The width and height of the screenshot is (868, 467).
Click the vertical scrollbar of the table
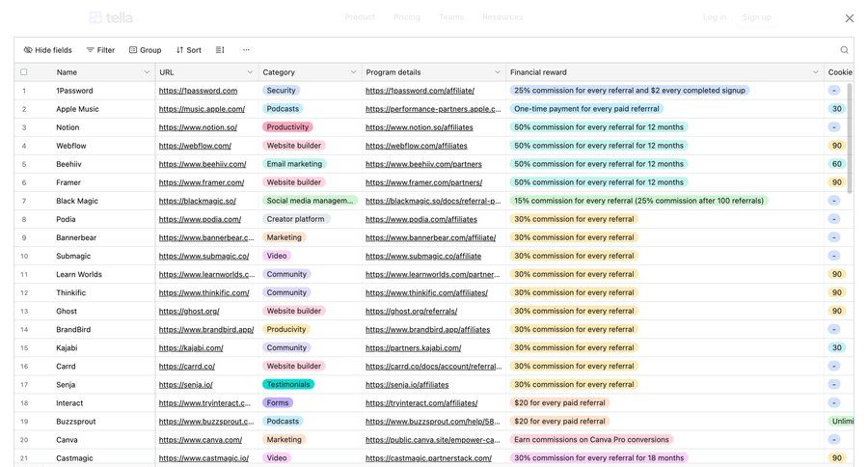[x=851, y=139]
